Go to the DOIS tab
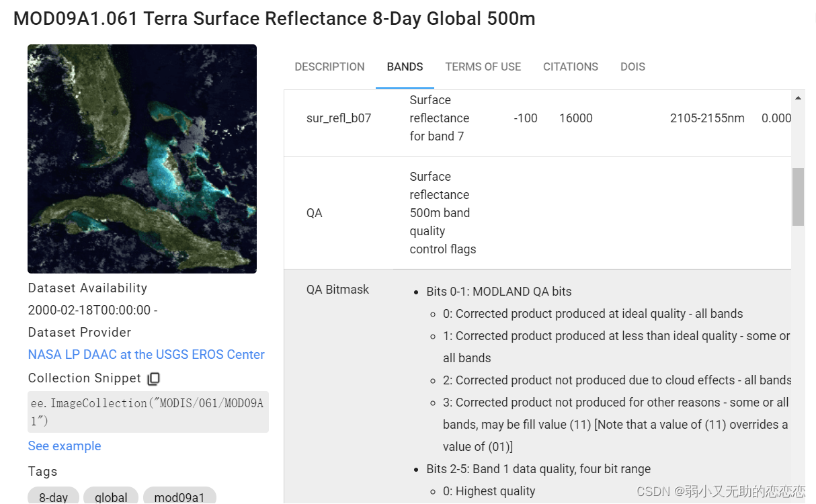This screenshot has height=504, width=816. coord(633,67)
